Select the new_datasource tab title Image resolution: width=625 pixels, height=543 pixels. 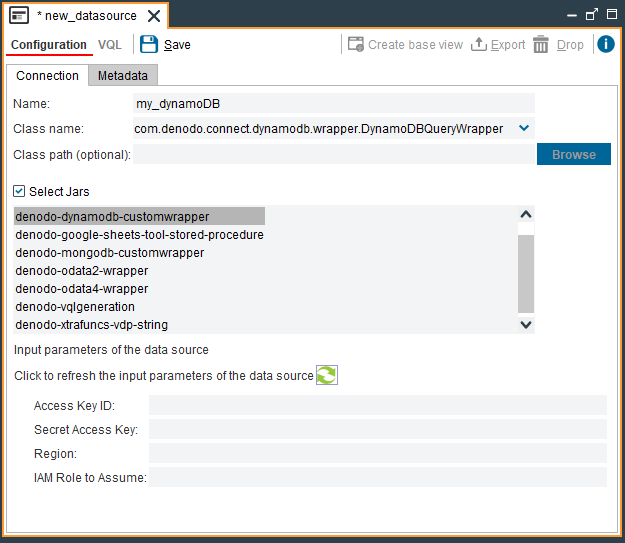pos(87,16)
